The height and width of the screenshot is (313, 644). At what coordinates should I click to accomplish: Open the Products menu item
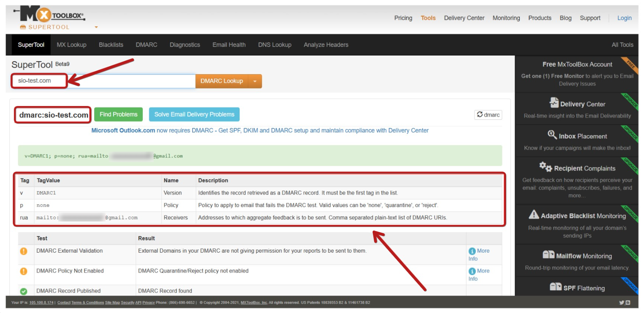point(540,18)
